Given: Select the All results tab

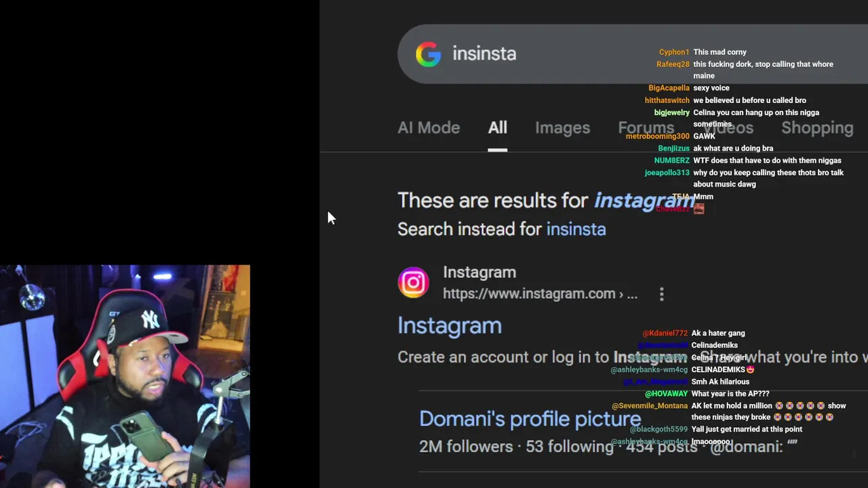Looking at the screenshot, I should pyautogui.click(x=498, y=127).
